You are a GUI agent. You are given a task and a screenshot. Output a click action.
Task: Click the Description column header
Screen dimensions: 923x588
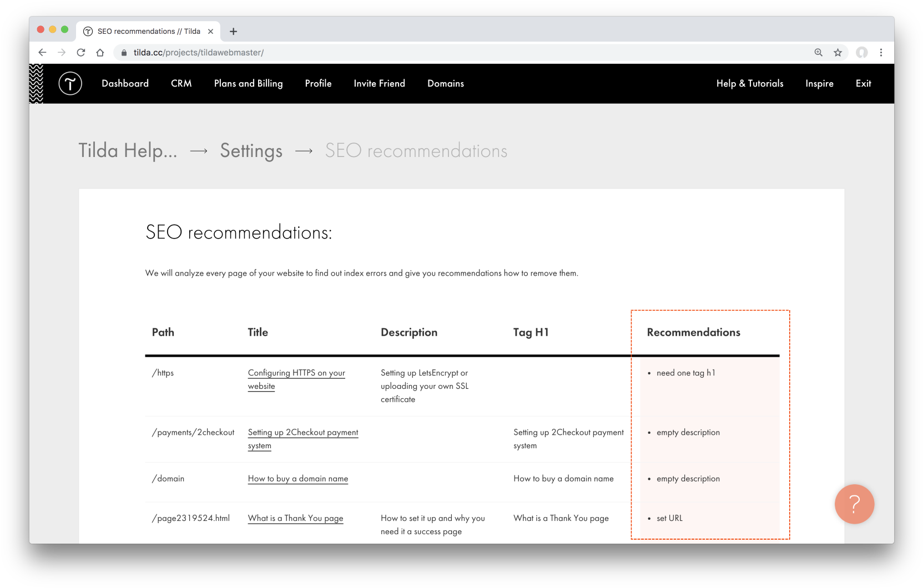(409, 332)
